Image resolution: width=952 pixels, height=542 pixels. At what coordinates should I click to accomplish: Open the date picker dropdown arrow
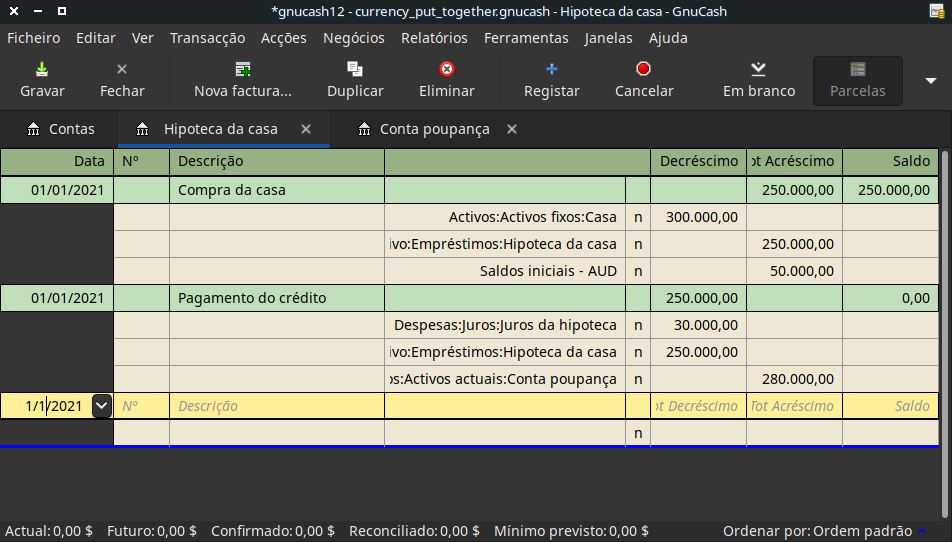click(x=101, y=406)
